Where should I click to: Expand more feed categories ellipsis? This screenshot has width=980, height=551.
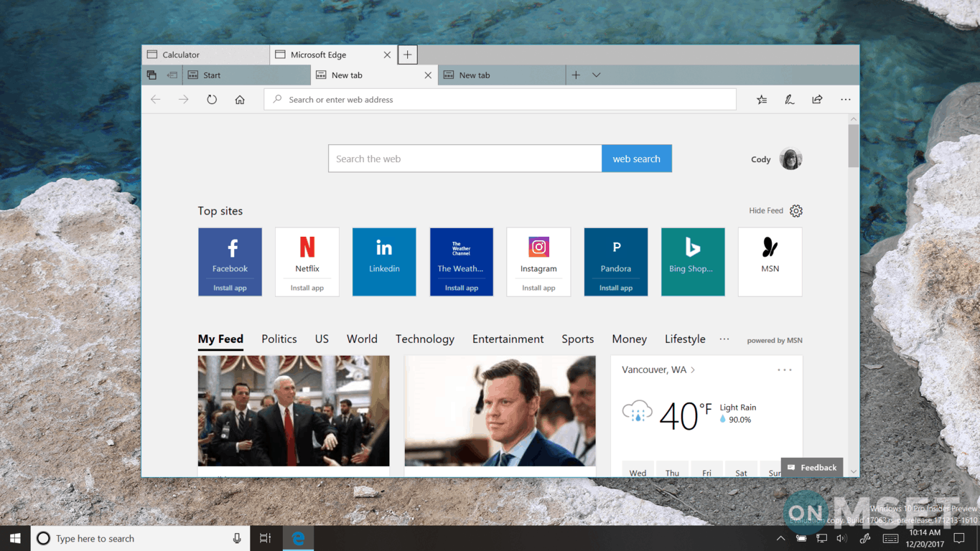coord(724,339)
